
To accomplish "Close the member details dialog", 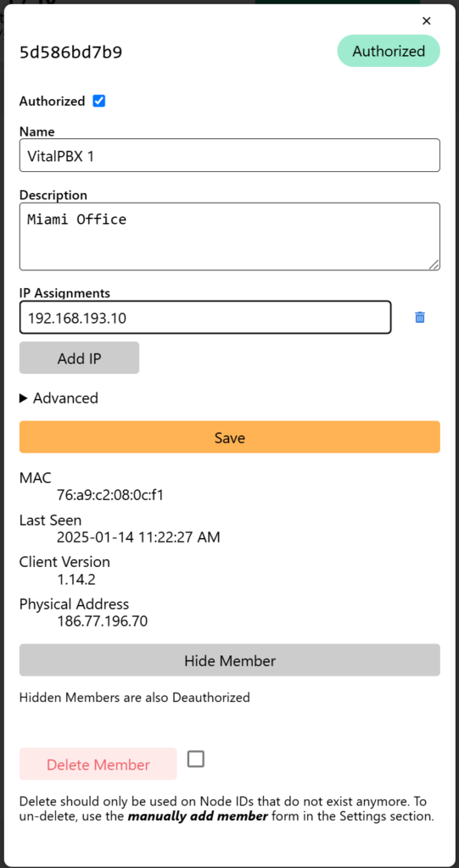I will [426, 21].
